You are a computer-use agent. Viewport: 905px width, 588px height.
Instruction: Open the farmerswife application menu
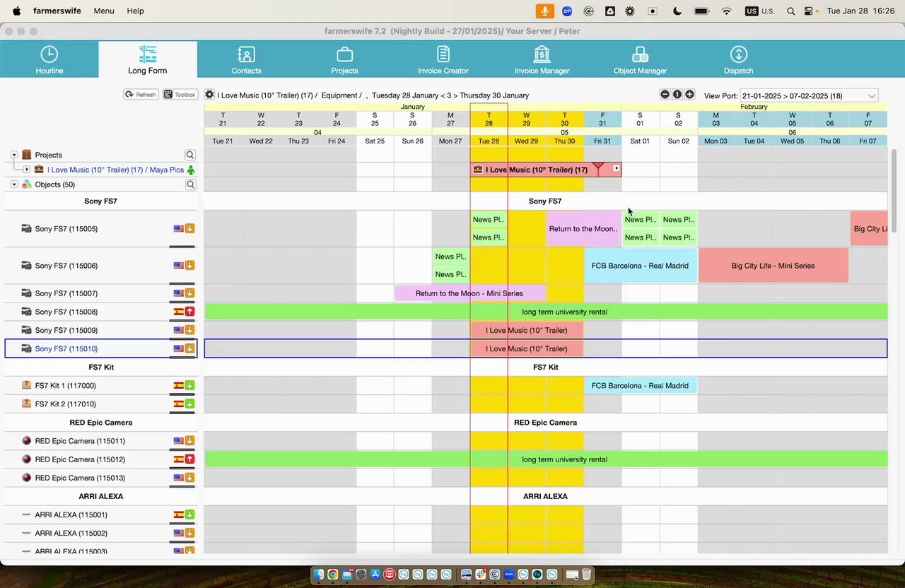[x=57, y=11]
